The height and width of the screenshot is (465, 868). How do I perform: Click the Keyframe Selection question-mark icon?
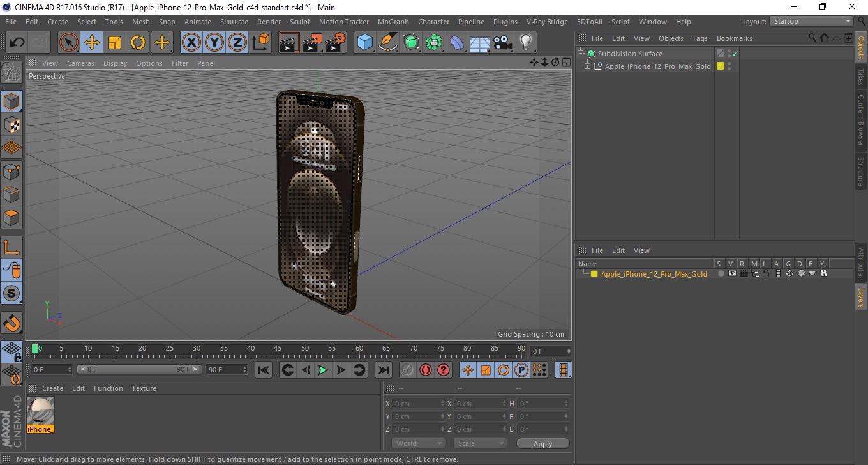click(444, 370)
